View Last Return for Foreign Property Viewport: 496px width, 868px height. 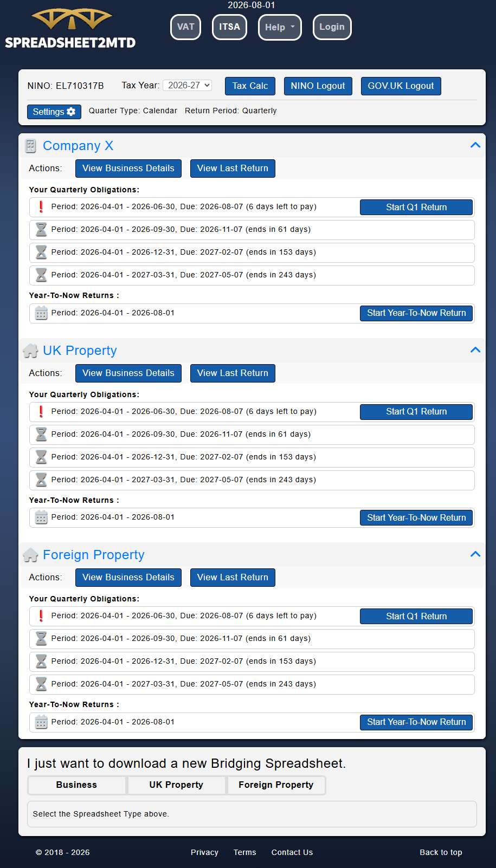(233, 578)
